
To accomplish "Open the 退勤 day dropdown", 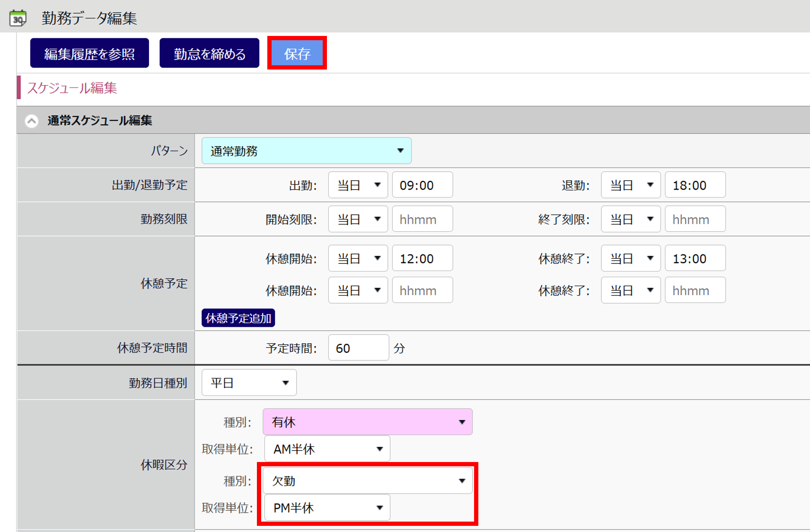I will coord(631,185).
